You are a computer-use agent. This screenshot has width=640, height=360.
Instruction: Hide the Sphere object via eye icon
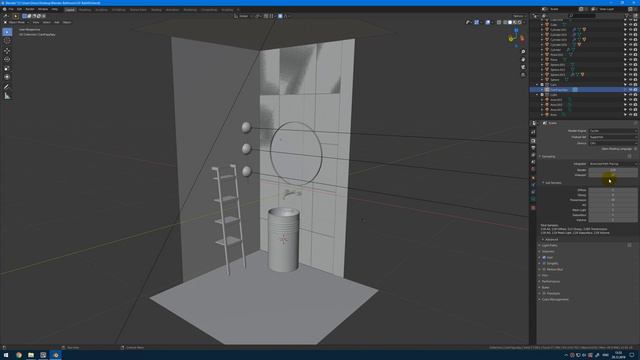pyautogui.click(x=630, y=80)
